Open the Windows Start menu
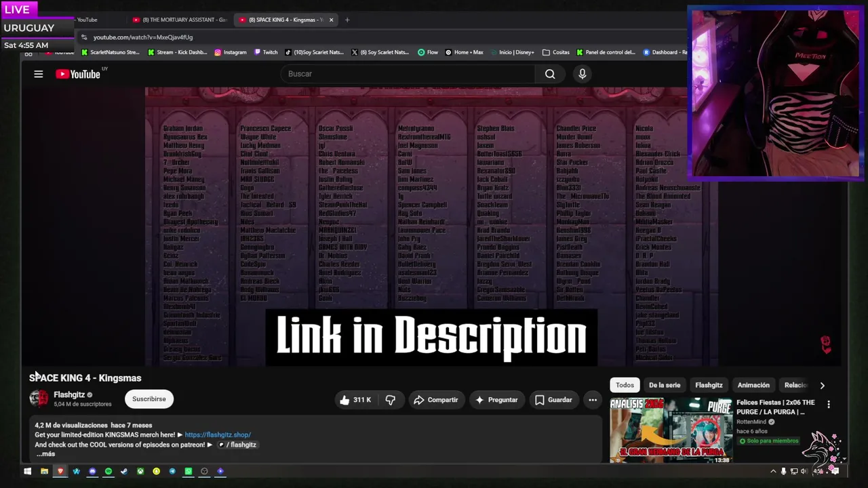This screenshot has height=488, width=868. 28,471
